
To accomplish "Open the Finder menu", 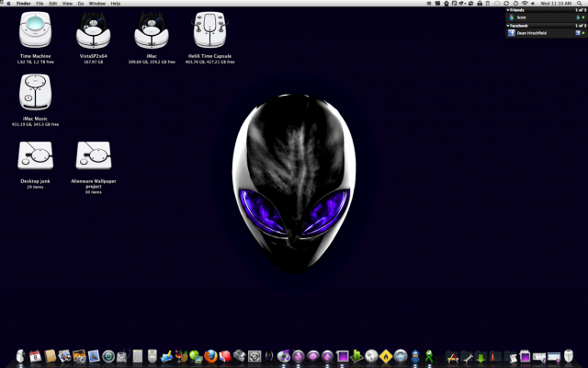I will point(24,4).
